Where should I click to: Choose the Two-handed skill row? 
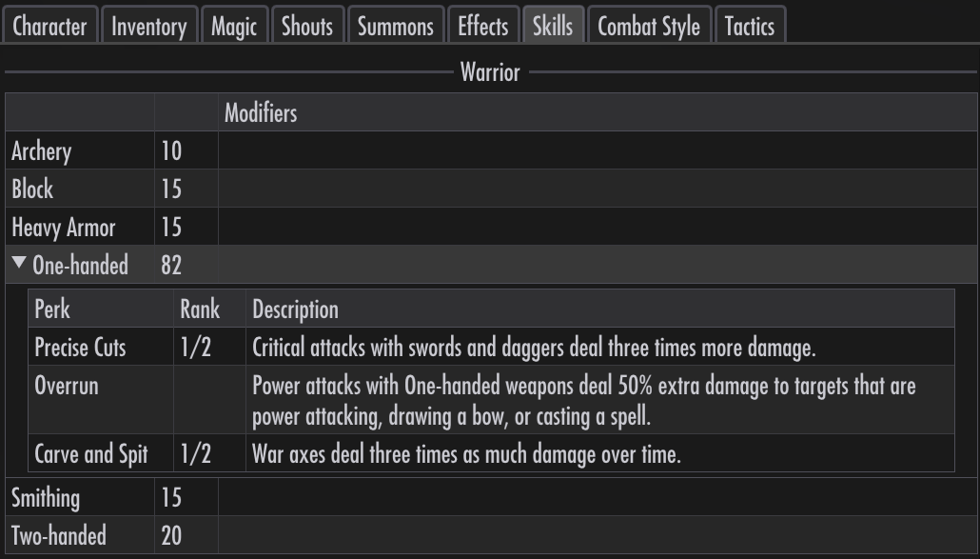pos(491,535)
